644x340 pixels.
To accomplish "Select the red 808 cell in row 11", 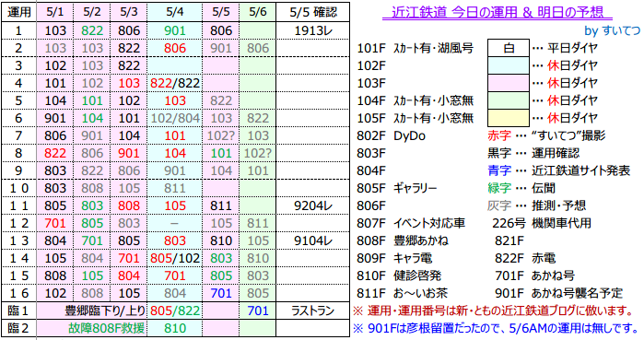I will pyautogui.click(x=129, y=205).
